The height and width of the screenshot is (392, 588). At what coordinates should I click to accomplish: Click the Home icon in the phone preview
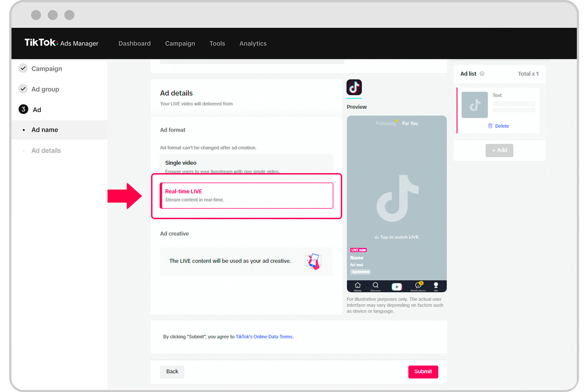click(357, 285)
